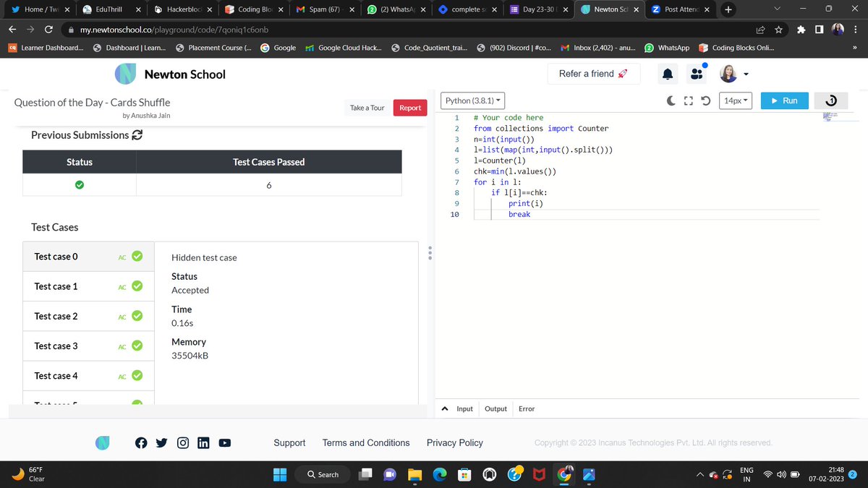Image resolution: width=868 pixels, height=488 pixels.
Task: Open the notifications bell
Action: [668, 74]
